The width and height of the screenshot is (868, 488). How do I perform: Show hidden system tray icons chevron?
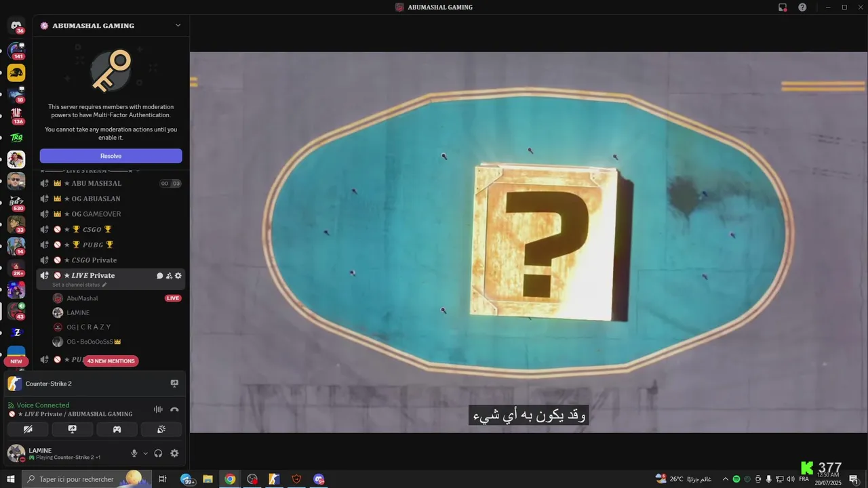pos(726,479)
